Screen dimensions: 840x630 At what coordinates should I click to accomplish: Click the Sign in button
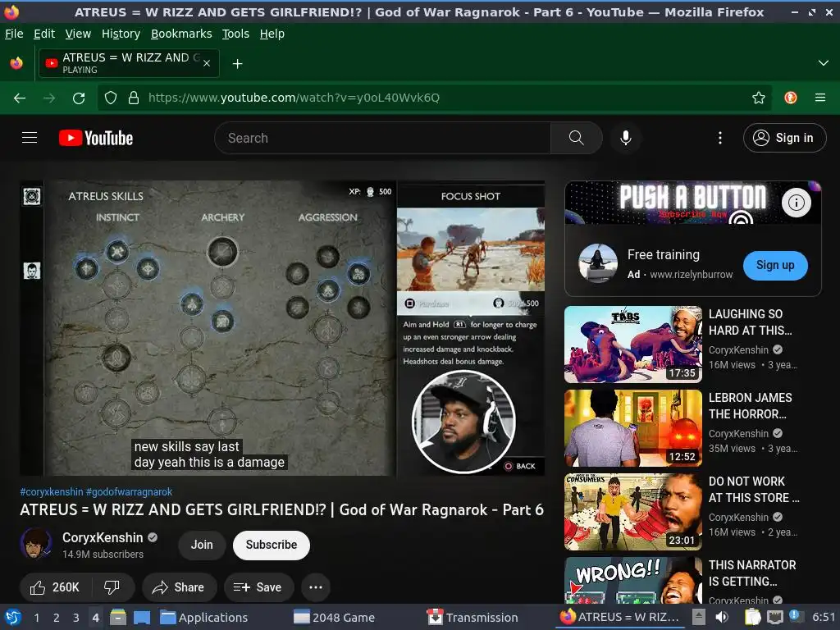(784, 138)
